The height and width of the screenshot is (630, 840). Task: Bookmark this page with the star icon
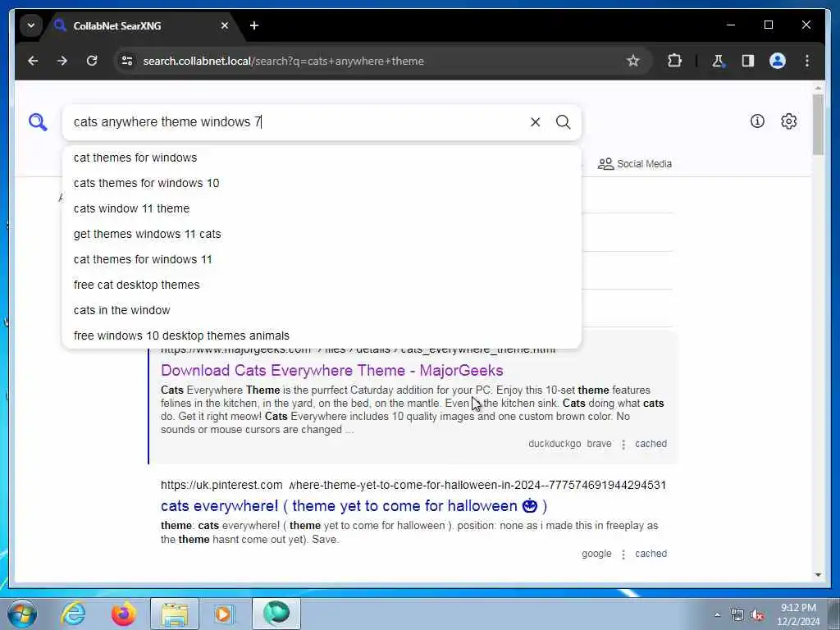tap(632, 61)
